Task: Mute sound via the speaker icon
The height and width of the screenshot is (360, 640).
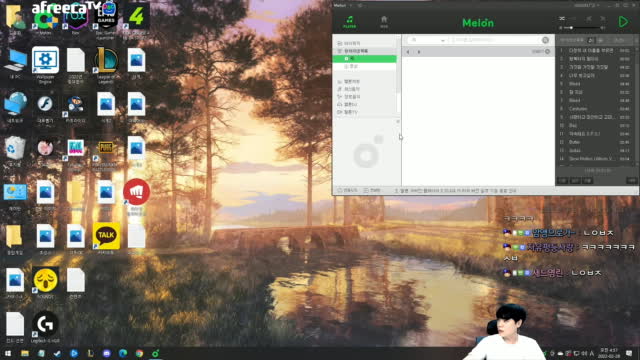Action: coord(561,28)
